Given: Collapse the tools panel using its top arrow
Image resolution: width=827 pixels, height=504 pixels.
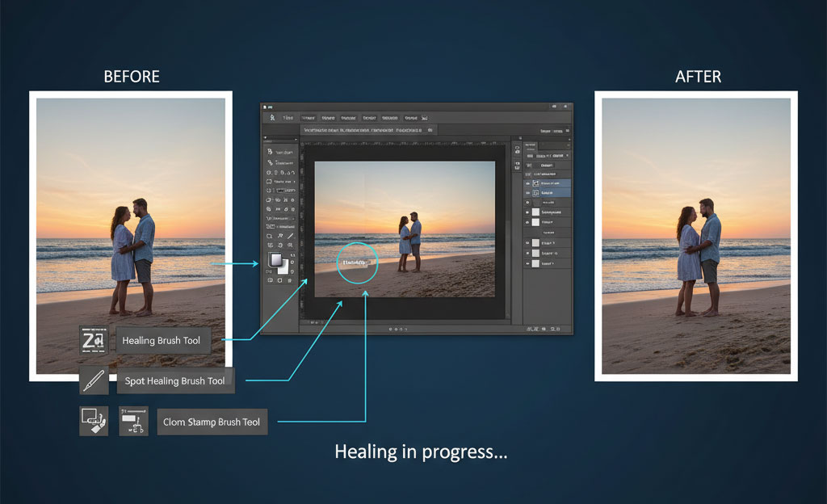Looking at the screenshot, I should [x=296, y=141].
